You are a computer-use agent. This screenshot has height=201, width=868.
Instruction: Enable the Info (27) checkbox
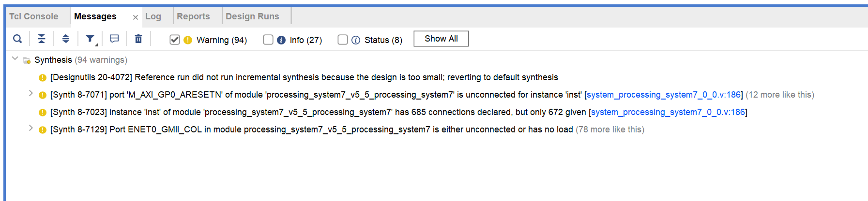point(268,40)
